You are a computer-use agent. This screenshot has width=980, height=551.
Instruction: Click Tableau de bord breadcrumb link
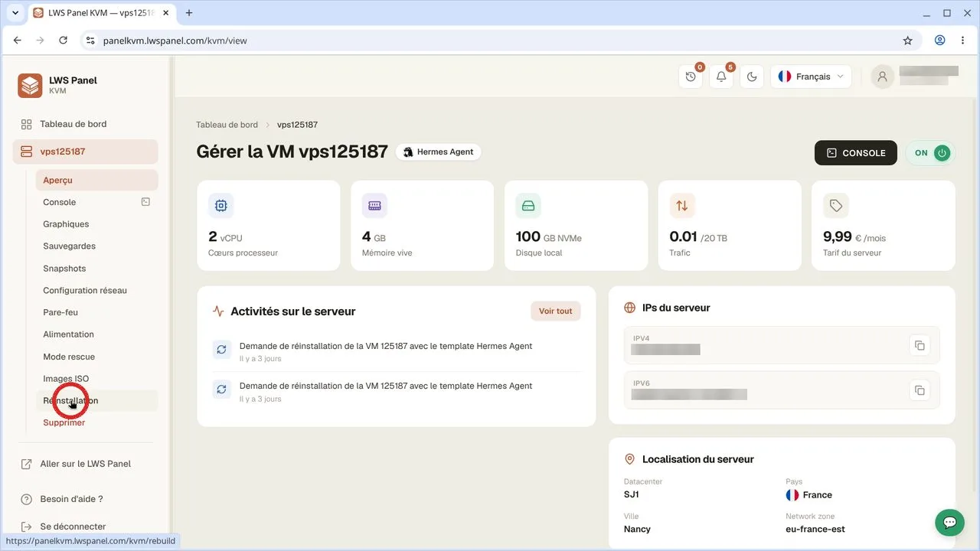click(227, 125)
